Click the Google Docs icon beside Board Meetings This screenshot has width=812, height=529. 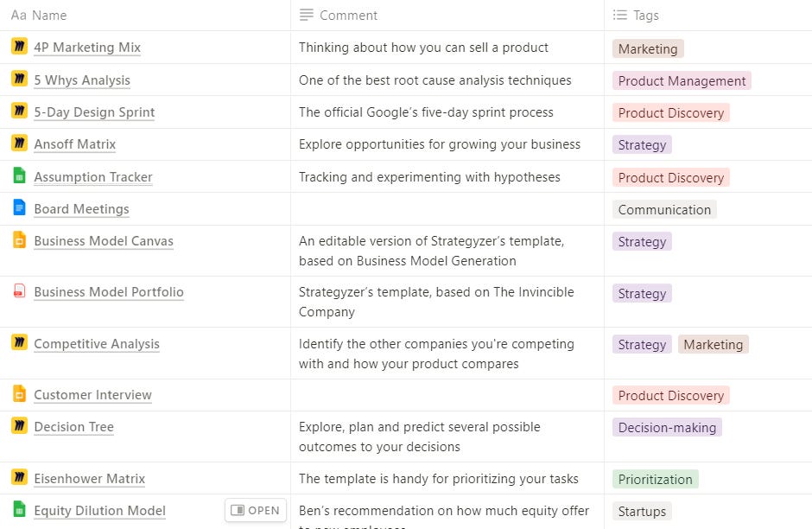pos(19,207)
